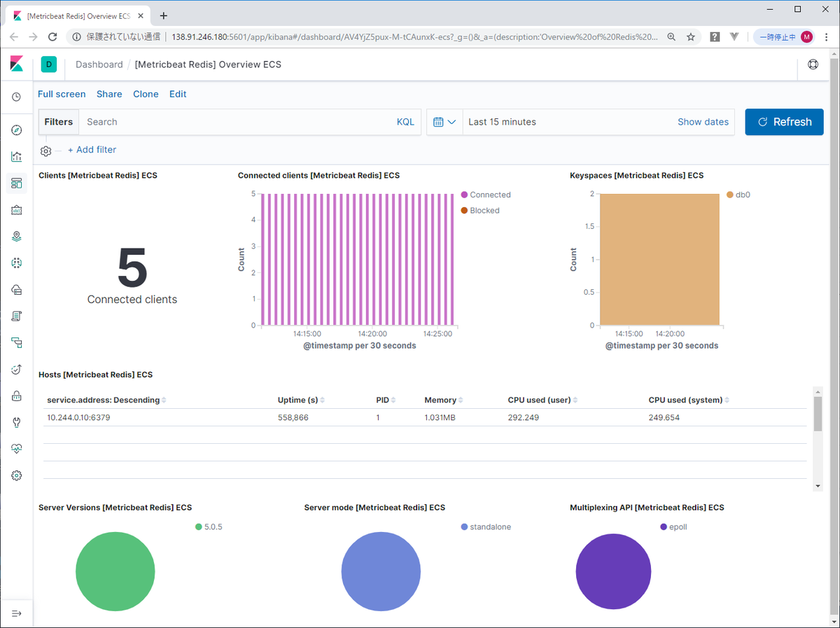Toggle Blocked series in legend

[x=480, y=210]
